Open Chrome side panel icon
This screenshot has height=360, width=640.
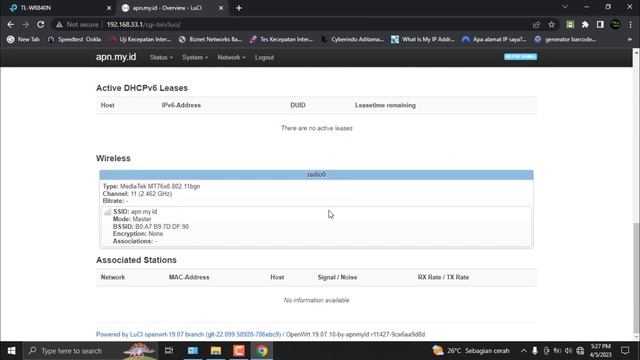tap(600, 24)
